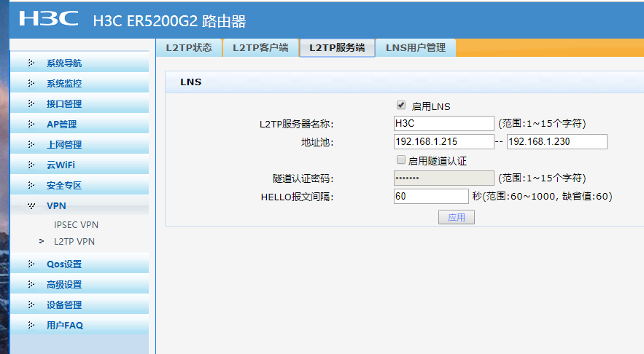Click the 隧道认证密码 label
644x354 pixels.
pos(303,179)
